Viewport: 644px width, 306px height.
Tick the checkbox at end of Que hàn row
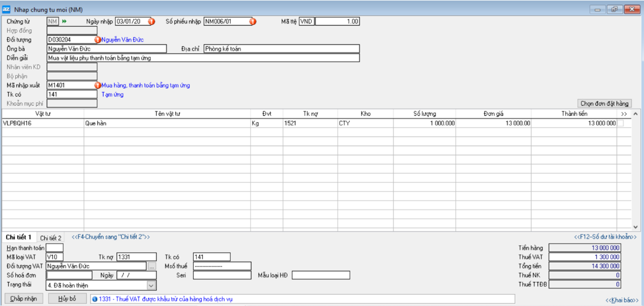[620, 123]
